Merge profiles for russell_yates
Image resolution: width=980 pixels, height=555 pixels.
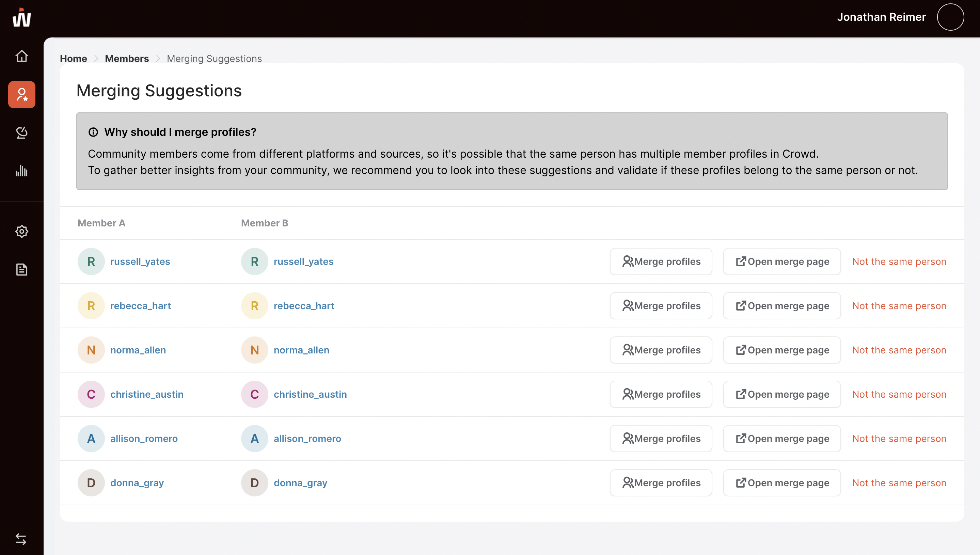point(661,261)
